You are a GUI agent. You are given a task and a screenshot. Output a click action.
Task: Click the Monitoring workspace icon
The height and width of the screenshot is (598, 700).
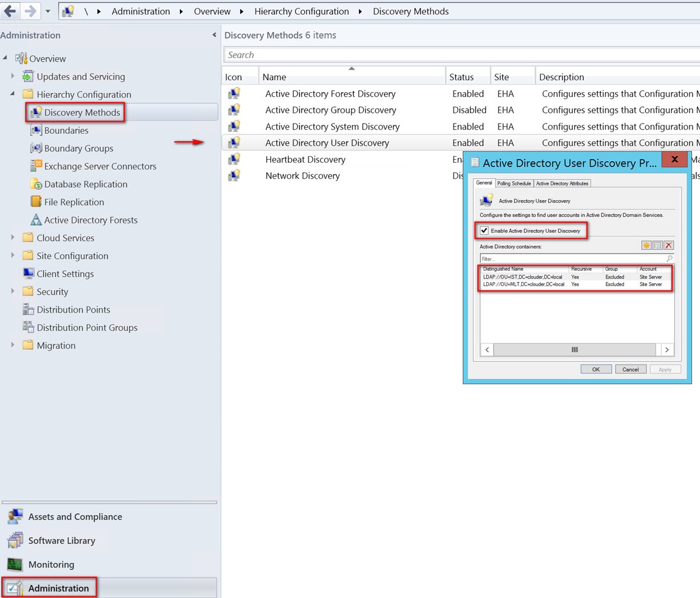[15, 565]
